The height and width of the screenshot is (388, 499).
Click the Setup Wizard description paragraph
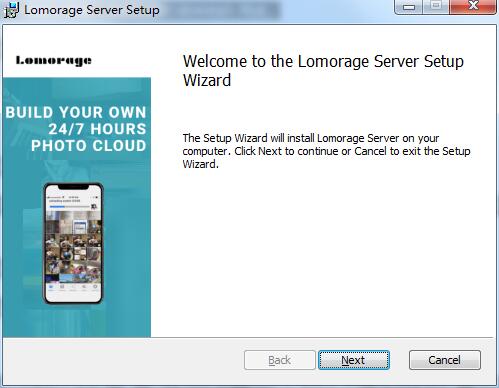tap(326, 151)
